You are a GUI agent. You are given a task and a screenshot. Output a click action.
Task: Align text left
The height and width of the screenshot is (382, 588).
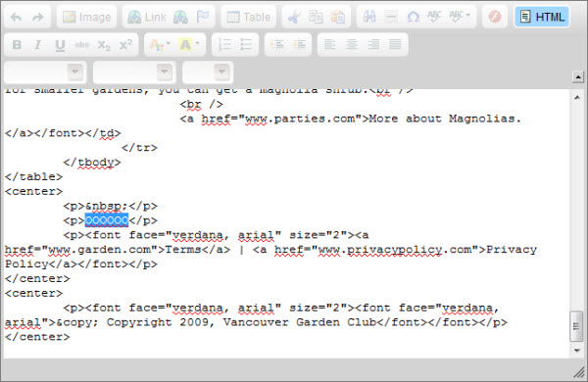pos(329,45)
